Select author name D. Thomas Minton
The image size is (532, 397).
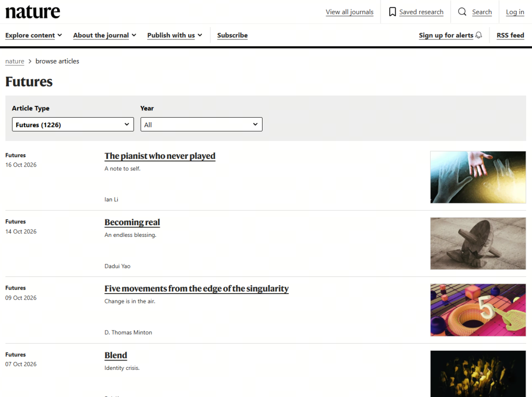pyautogui.click(x=128, y=332)
